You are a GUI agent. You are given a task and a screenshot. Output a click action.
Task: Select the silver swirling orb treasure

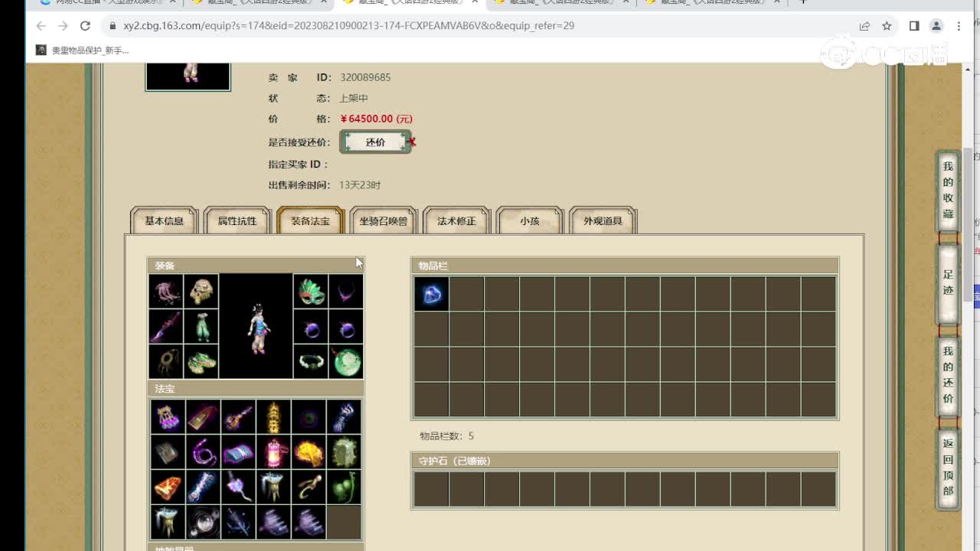(203, 523)
